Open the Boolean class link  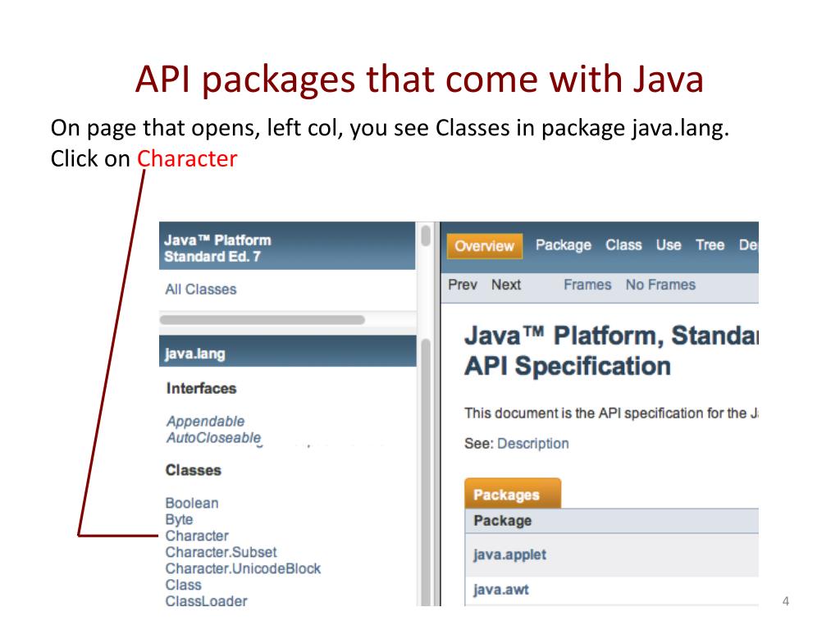tap(192, 504)
